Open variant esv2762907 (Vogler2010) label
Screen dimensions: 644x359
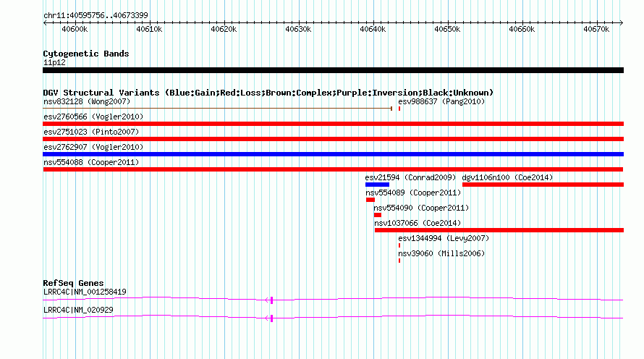93,147
